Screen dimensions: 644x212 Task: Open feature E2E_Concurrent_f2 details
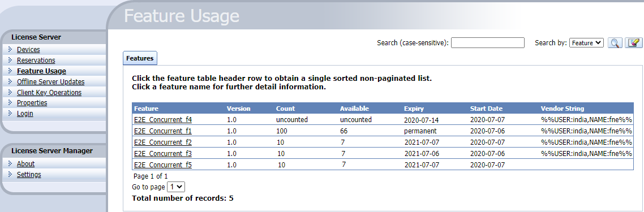(163, 142)
